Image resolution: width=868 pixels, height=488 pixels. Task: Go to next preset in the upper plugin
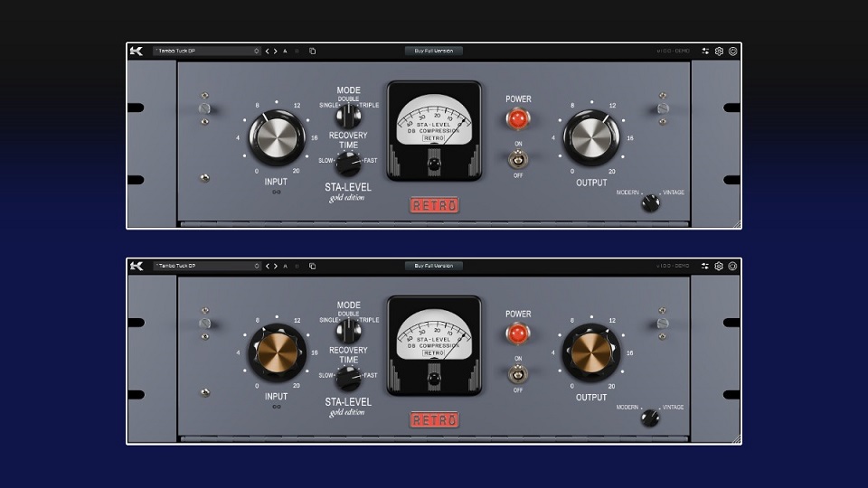(276, 52)
